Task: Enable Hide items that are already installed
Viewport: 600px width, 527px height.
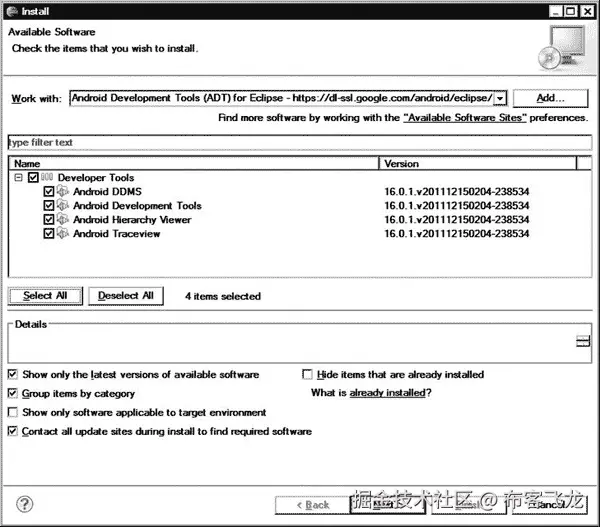Action: (x=307, y=374)
